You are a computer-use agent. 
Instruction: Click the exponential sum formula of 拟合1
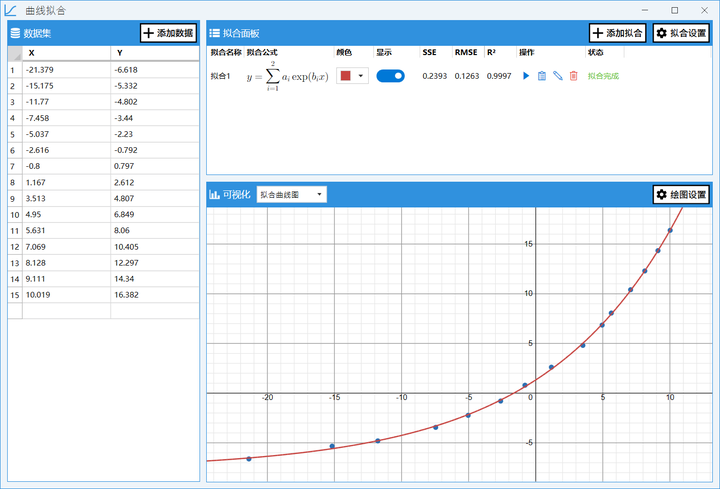pyautogui.click(x=287, y=76)
